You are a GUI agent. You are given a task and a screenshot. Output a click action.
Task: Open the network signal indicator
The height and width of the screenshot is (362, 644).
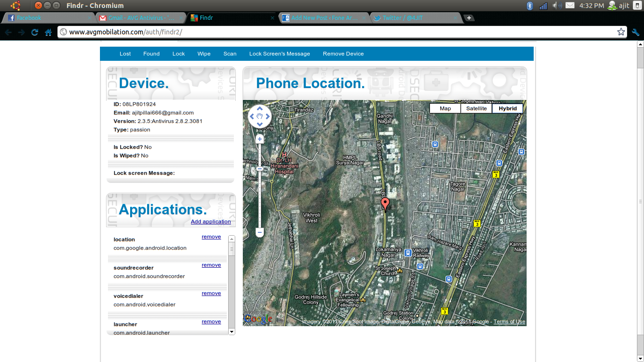[x=543, y=6]
